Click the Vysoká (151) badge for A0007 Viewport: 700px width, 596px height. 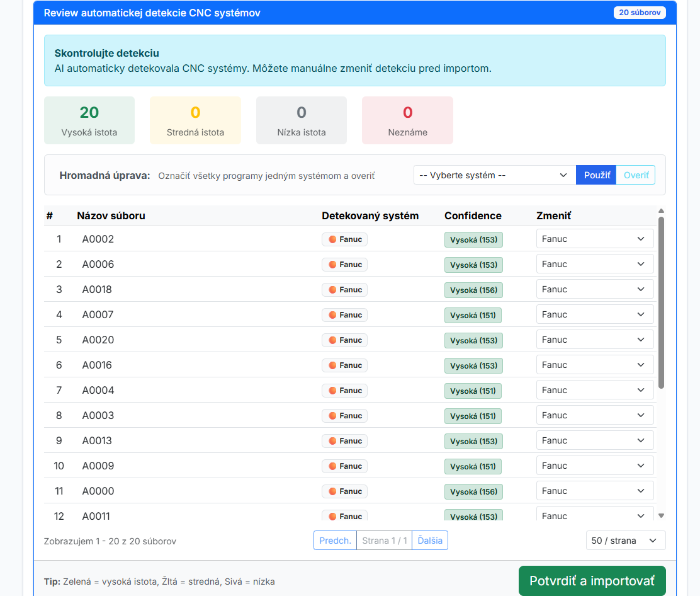[473, 315]
